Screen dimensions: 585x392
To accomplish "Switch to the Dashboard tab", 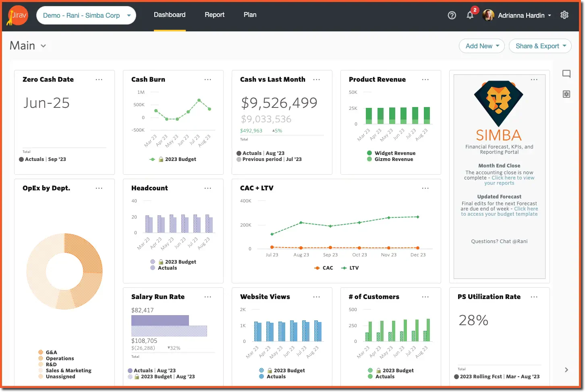I will coord(170,15).
